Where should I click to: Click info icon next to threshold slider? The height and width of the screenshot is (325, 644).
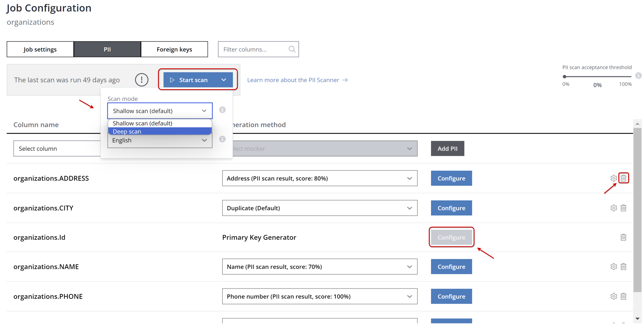click(638, 76)
